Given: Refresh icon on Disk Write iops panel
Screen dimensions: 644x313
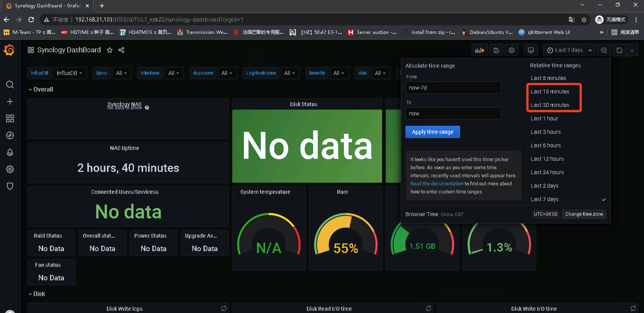Looking at the screenshot, I should point(224,308).
